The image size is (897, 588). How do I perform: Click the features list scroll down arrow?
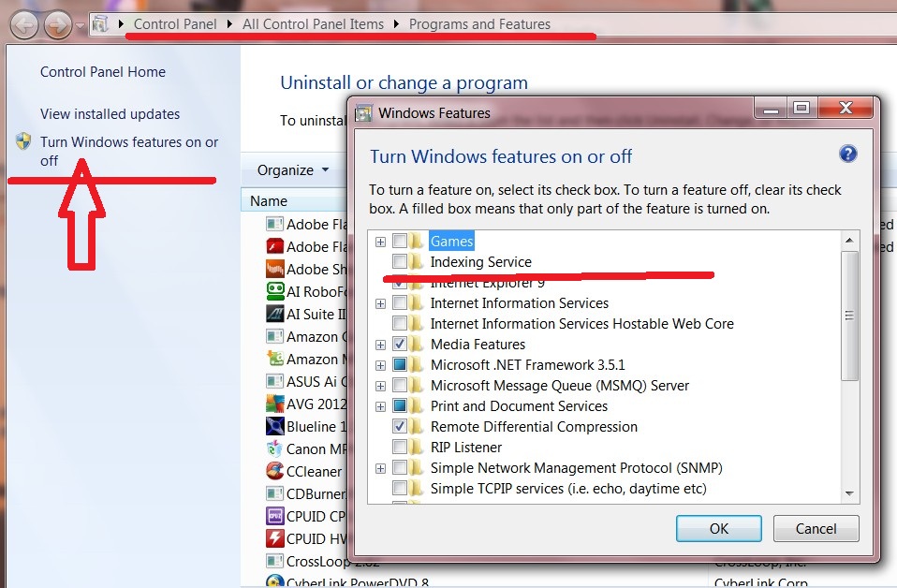point(849,493)
